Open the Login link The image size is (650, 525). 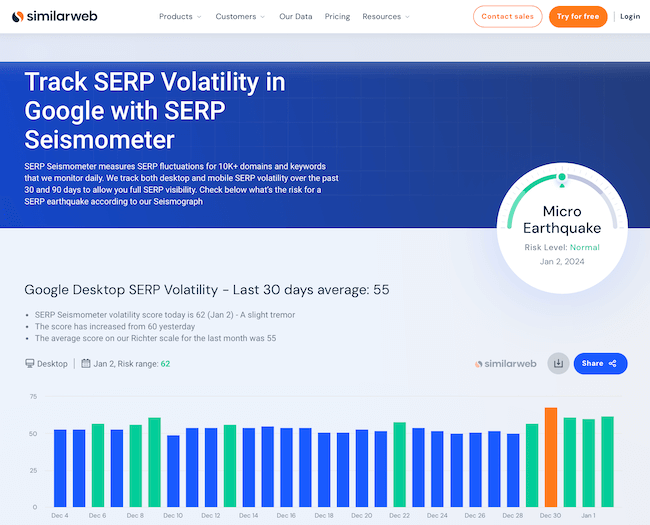[630, 17]
